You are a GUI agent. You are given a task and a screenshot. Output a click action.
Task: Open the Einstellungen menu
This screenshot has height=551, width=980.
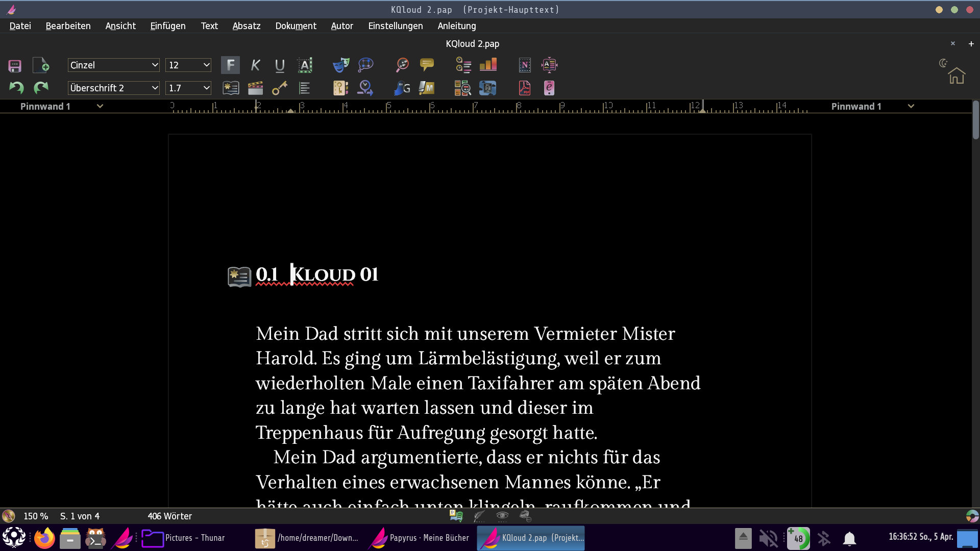395,26
